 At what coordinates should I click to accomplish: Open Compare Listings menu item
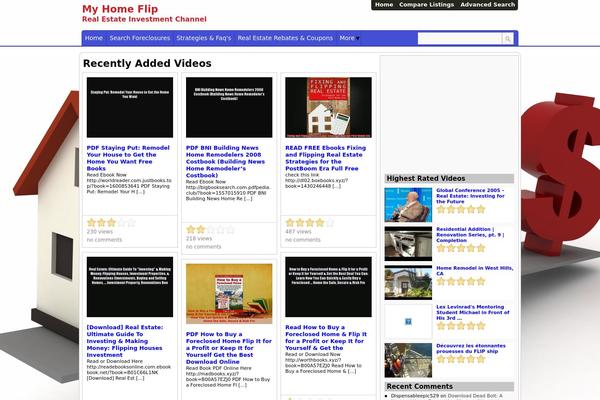tap(426, 5)
